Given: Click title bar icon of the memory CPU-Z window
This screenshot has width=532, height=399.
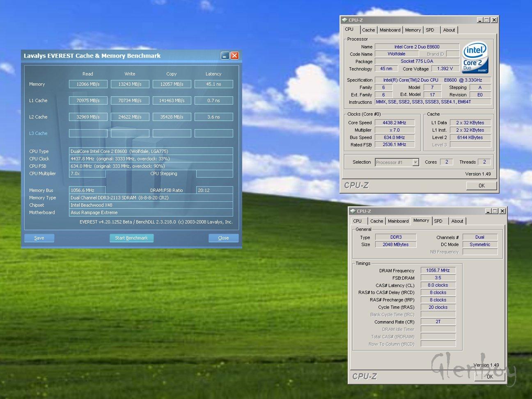Looking at the screenshot, I should (x=353, y=211).
